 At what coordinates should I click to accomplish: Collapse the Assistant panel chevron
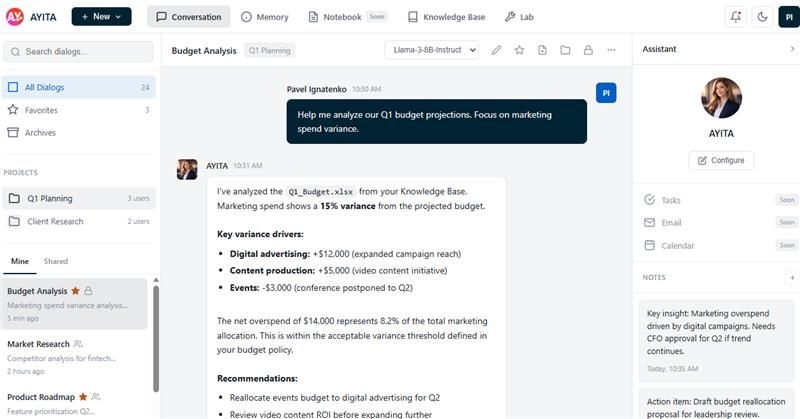point(792,49)
